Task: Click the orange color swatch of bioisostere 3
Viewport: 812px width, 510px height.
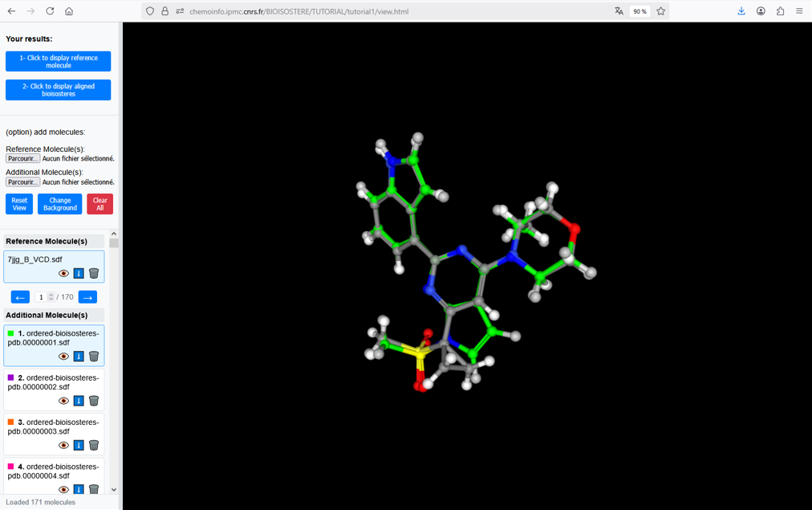Action: pyautogui.click(x=11, y=422)
